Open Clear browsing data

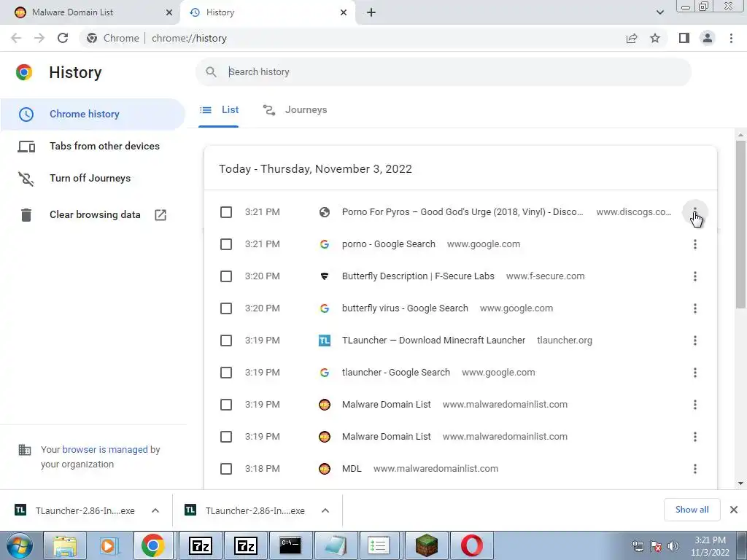point(93,215)
